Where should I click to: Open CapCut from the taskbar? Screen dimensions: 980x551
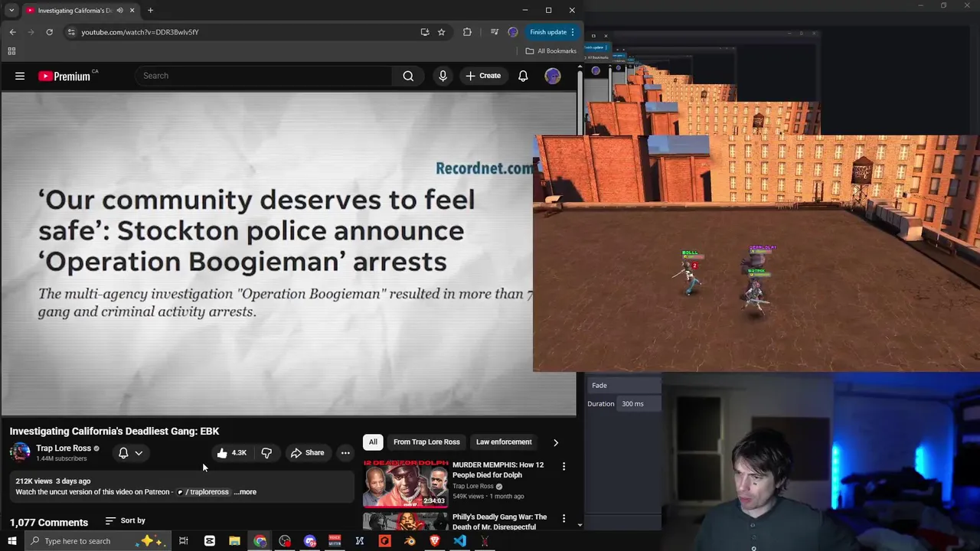(x=209, y=541)
